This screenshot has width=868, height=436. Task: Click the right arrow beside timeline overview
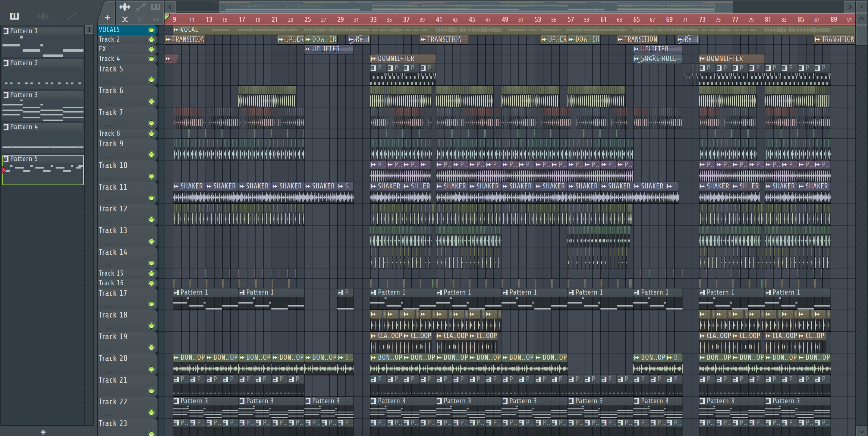point(850,6)
